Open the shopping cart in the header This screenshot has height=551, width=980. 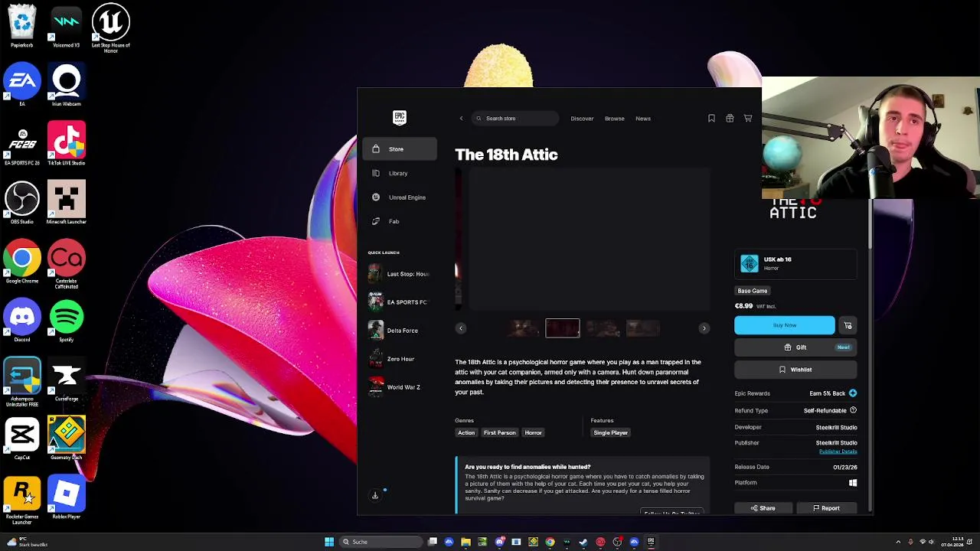coord(748,119)
